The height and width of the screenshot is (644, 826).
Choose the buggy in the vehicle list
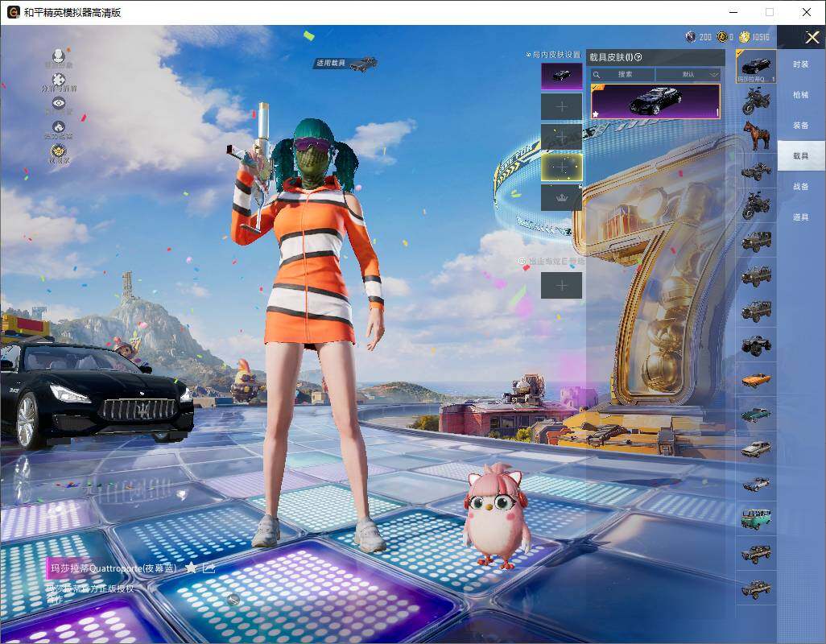point(757,171)
